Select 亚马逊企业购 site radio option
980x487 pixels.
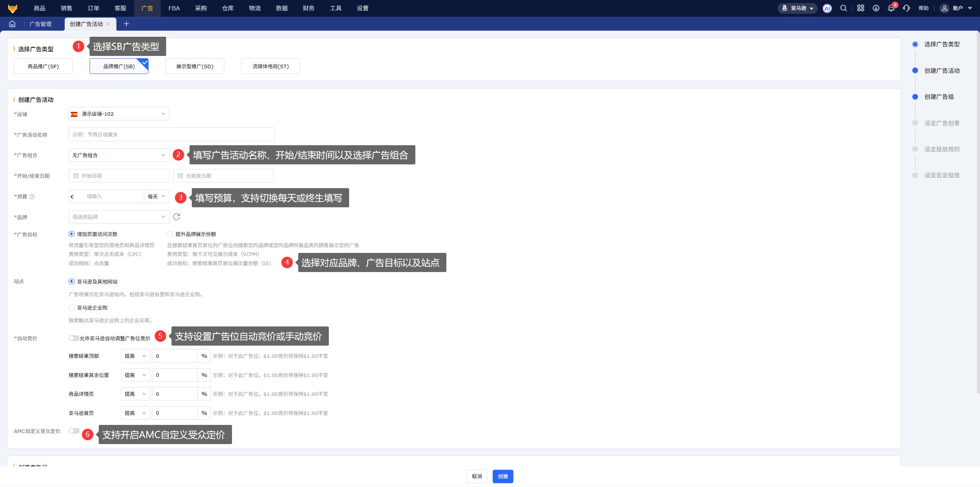(72, 308)
